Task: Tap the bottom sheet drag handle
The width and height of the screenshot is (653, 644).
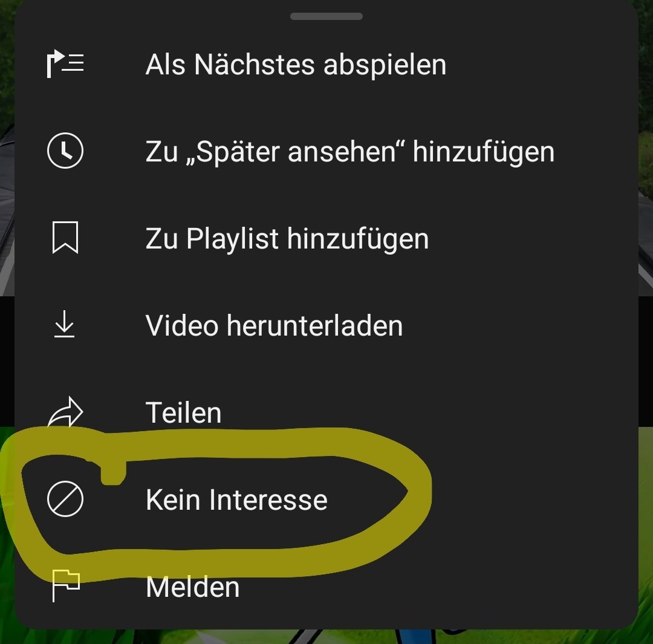Action: pyautogui.click(x=326, y=16)
